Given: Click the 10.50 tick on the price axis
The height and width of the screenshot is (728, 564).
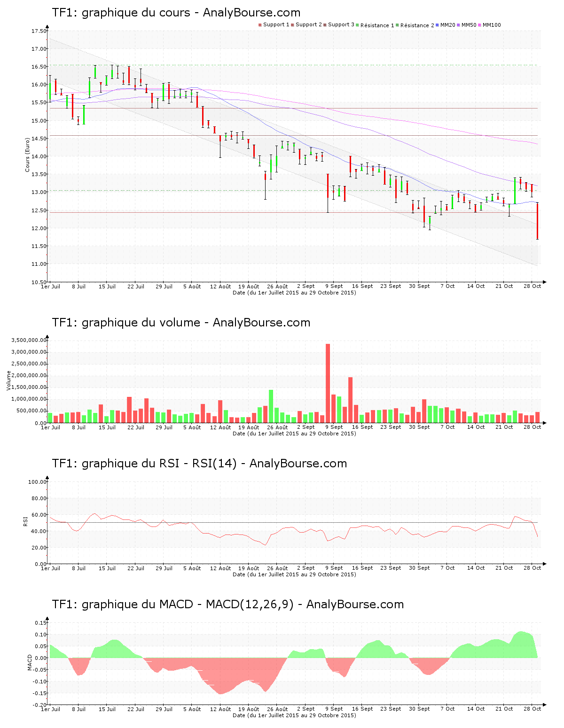Looking at the screenshot, I should click(39, 282).
